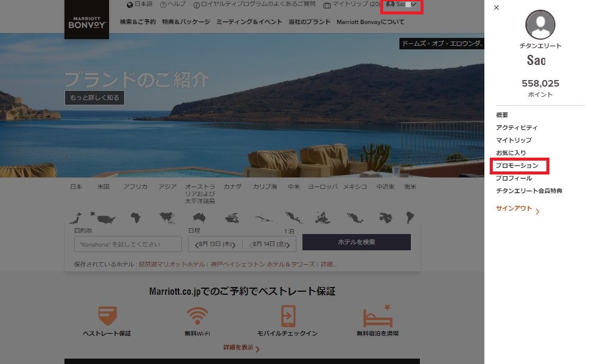Select プロフィール in account panel
Screen dimensions: 591x364
[514, 178]
